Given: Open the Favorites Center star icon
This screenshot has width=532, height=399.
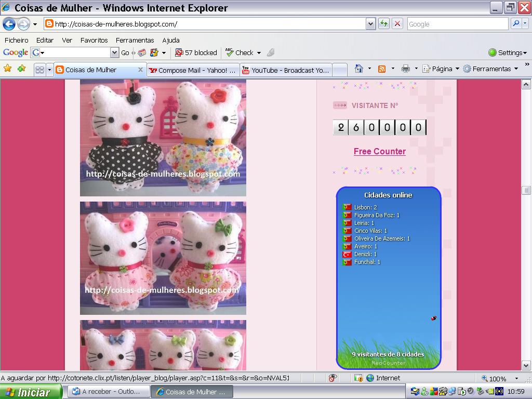Looking at the screenshot, I should pos(7,69).
